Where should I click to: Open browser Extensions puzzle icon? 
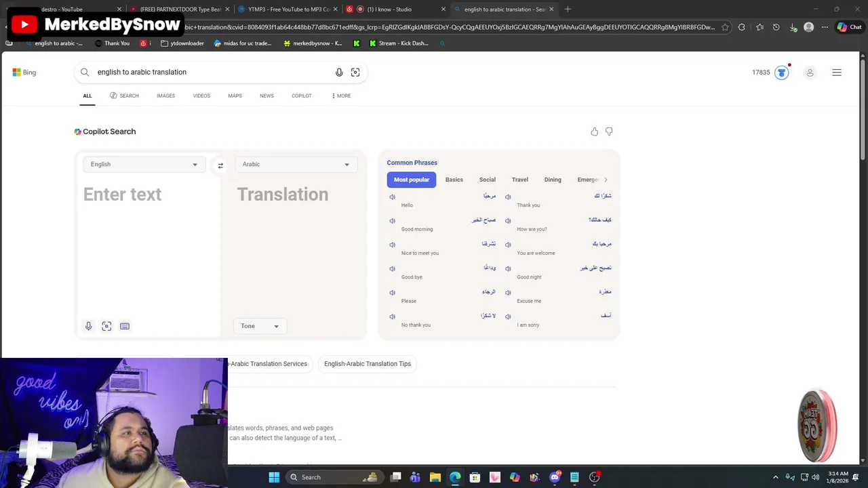pos(742,27)
